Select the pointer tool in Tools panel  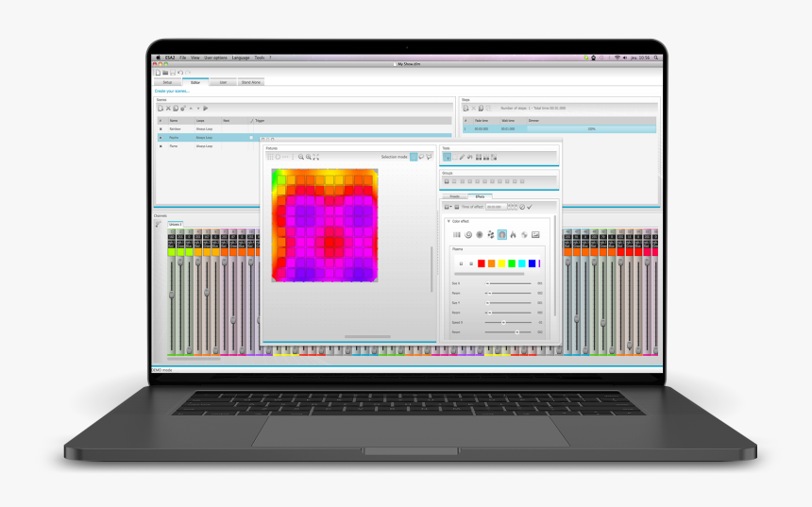(447, 157)
